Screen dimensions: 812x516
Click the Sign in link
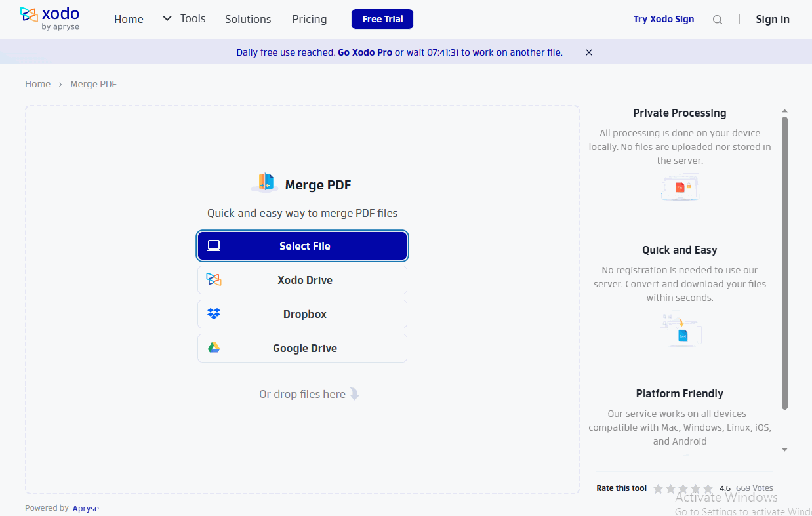point(772,19)
